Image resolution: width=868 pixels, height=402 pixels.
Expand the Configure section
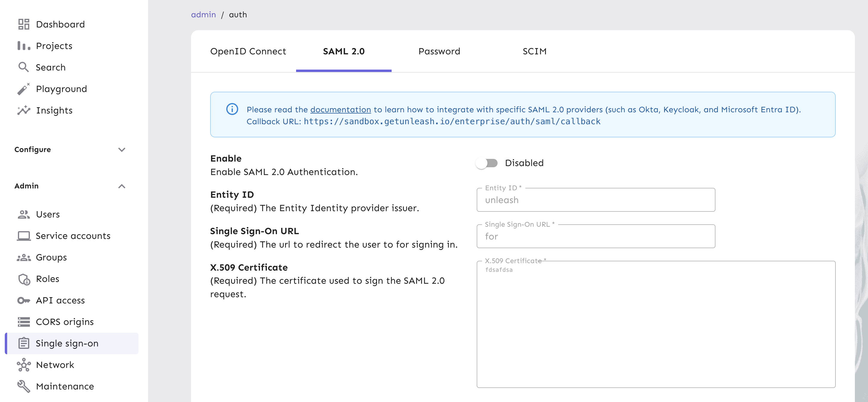pos(122,150)
